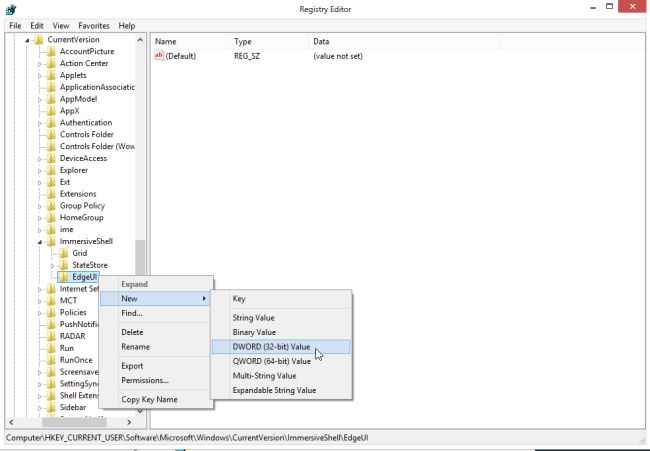Viewport: 650px width, 451px height.
Task: Choose QWORD (64-bit) Value from submenu
Action: (x=281, y=361)
